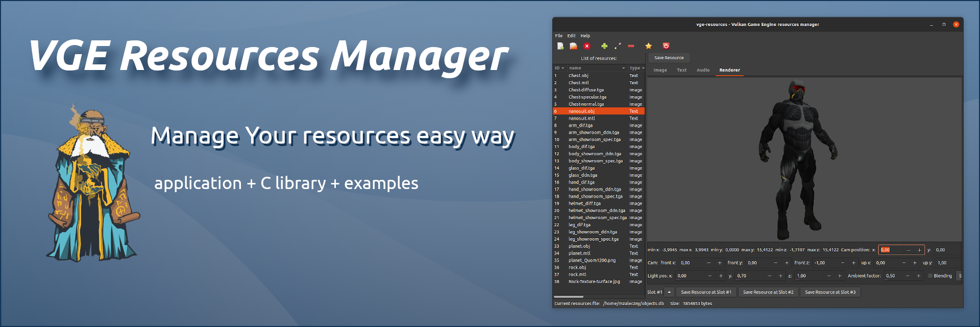The width and height of the screenshot is (980, 327).
Task: Increase Cam position x with plus
Action: tap(919, 250)
